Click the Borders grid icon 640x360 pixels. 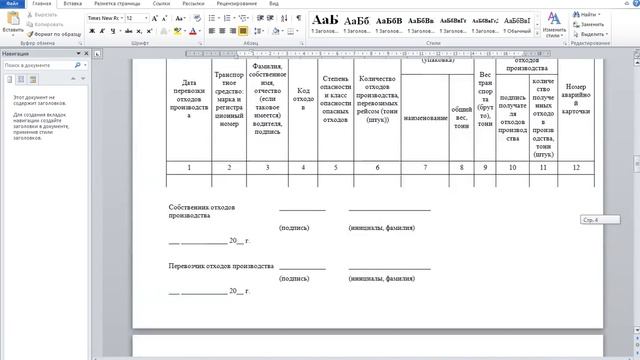290,31
